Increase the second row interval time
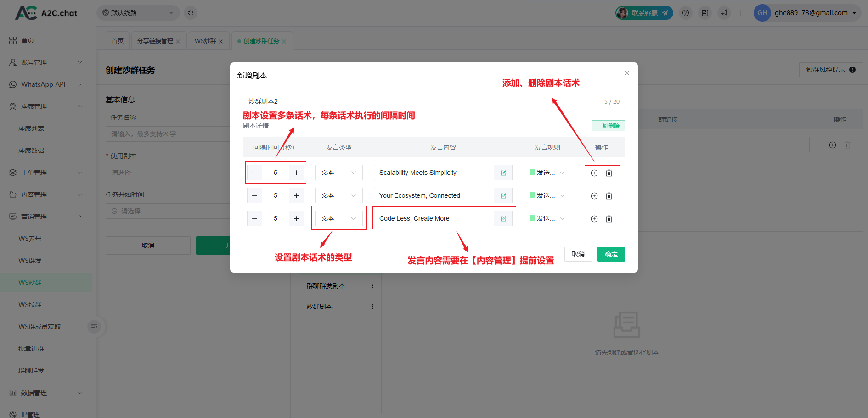Viewport: 868px width, 418px height. point(296,196)
